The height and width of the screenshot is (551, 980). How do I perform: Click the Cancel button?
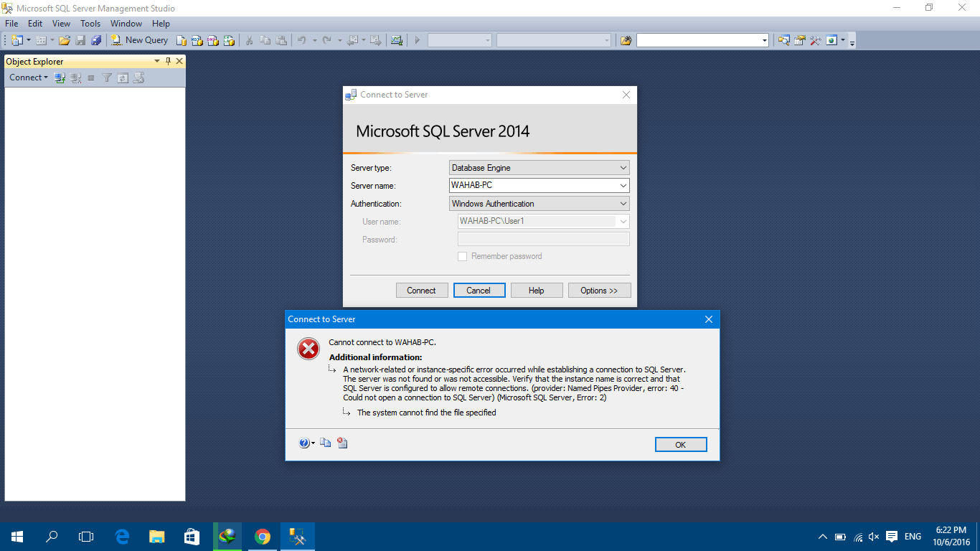(479, 291)
